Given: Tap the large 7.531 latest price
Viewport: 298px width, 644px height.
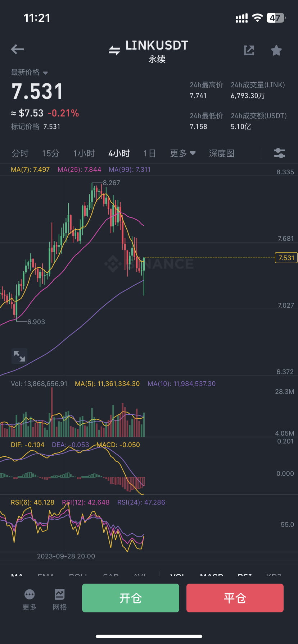Looking at the screenshot, I should click(x=37, y=92).
